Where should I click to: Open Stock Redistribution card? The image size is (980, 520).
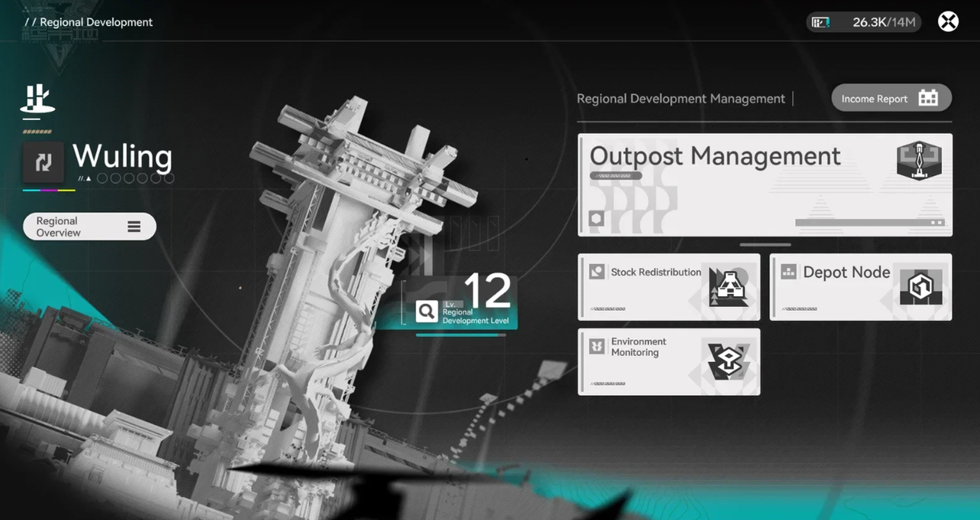pyautogui.click(x=669, y=287)
